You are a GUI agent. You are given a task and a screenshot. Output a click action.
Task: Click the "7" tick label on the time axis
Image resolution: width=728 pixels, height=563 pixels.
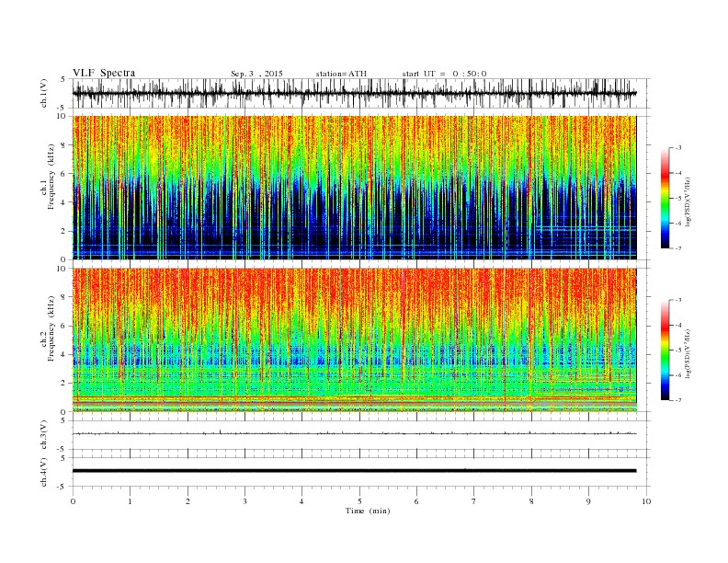click(x=474, y=501)
